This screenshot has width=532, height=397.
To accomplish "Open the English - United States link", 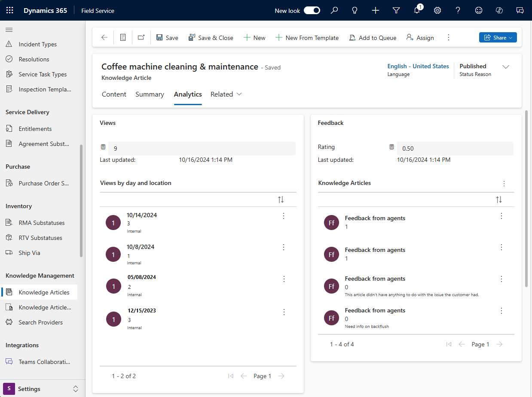I will (418, 66).
